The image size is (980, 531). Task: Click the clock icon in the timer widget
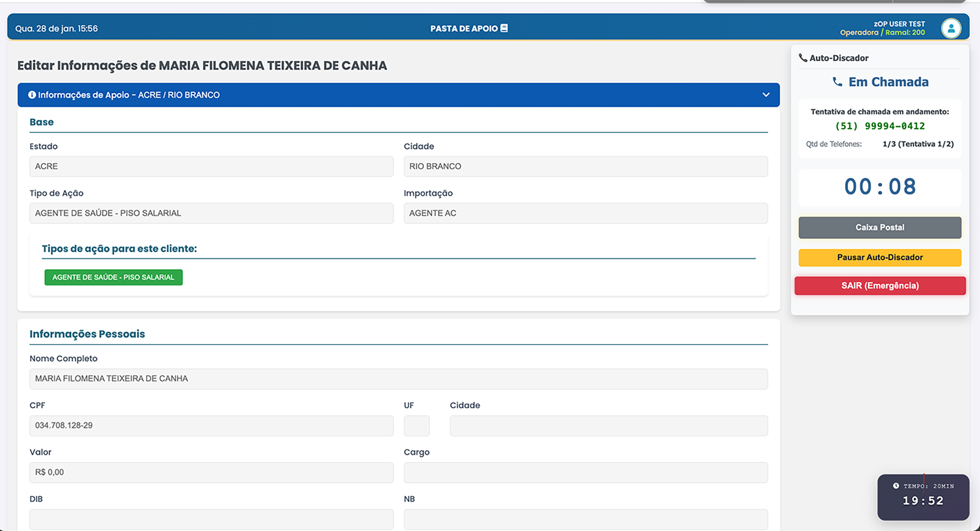pyautogui.click(x=896, y=486)
